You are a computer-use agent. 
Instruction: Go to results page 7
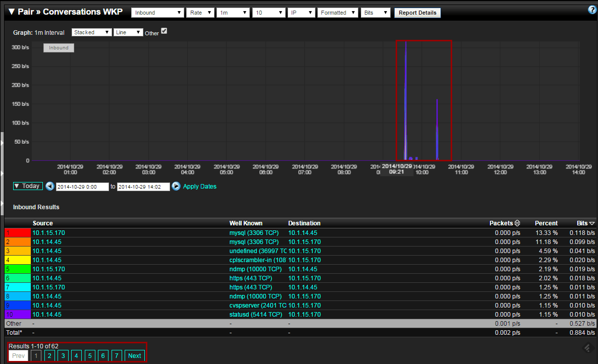[x=117, y=355]
